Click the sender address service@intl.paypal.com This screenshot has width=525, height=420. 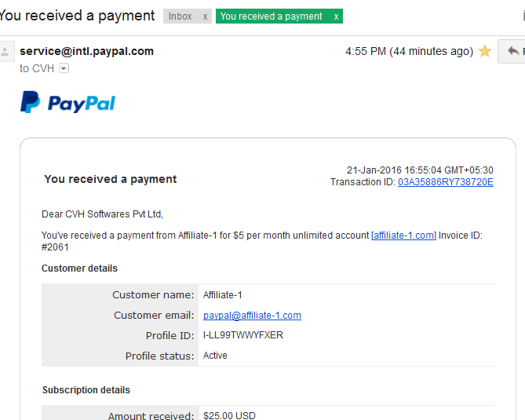[x=87, y=51]
